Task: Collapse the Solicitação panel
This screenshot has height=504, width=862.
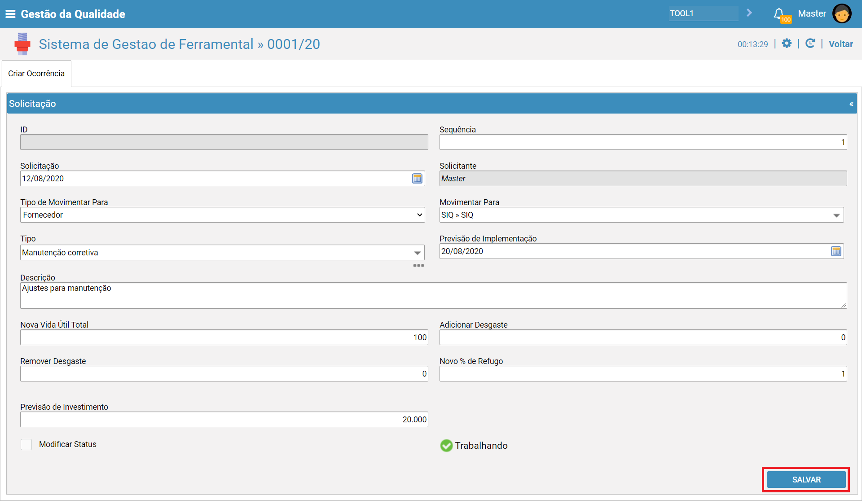Action: click(851, 104)
